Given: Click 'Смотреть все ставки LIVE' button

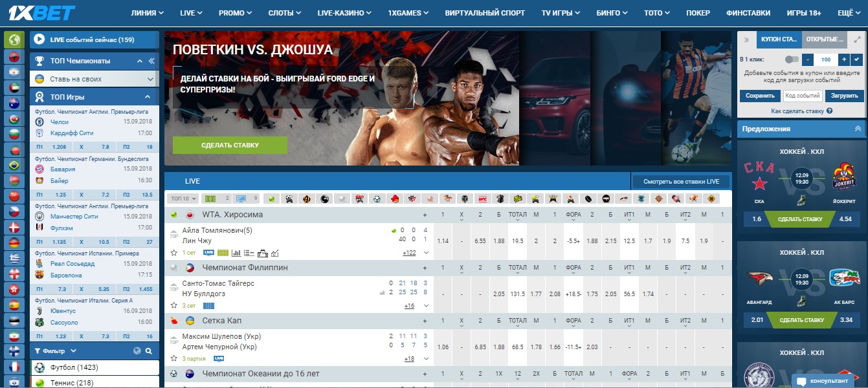Looking at the screenshot, I should tap(681, 182).
